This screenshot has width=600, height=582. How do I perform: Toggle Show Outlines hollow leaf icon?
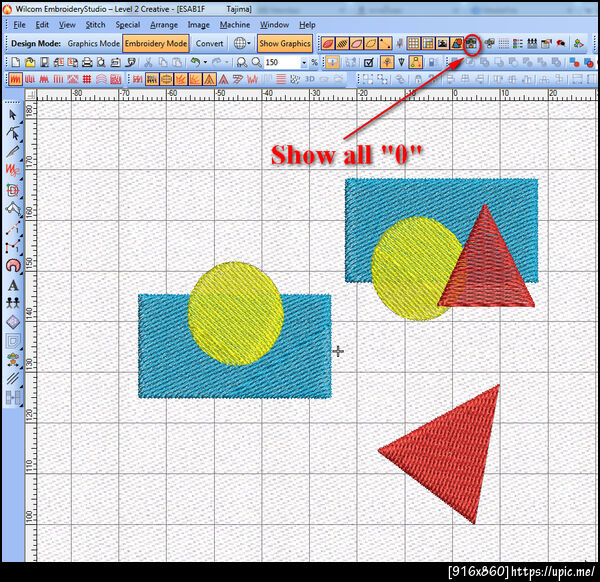click(x=370, y=43)
